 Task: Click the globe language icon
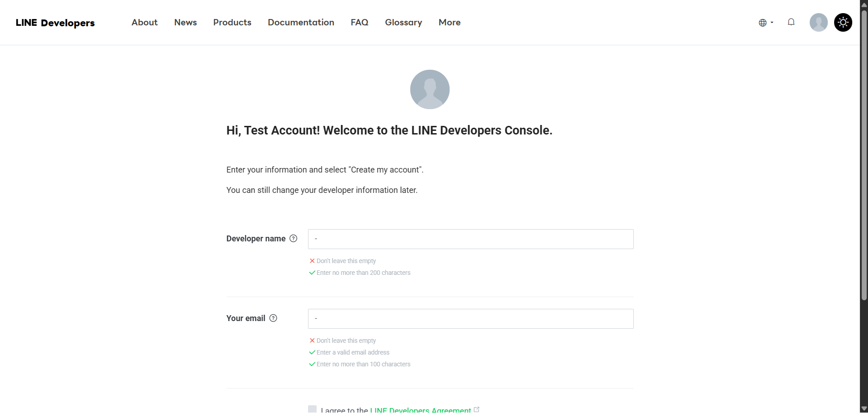click(x=763, y=23)
